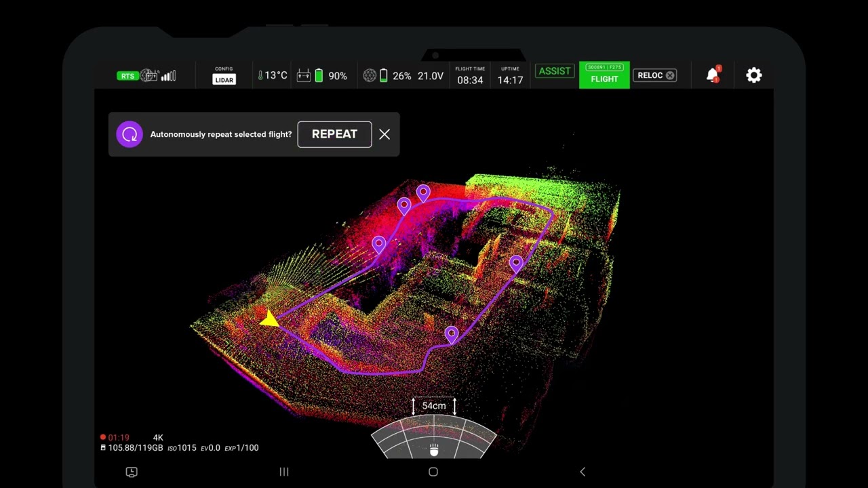Clear RELOC using its x icon

point(670,75)
